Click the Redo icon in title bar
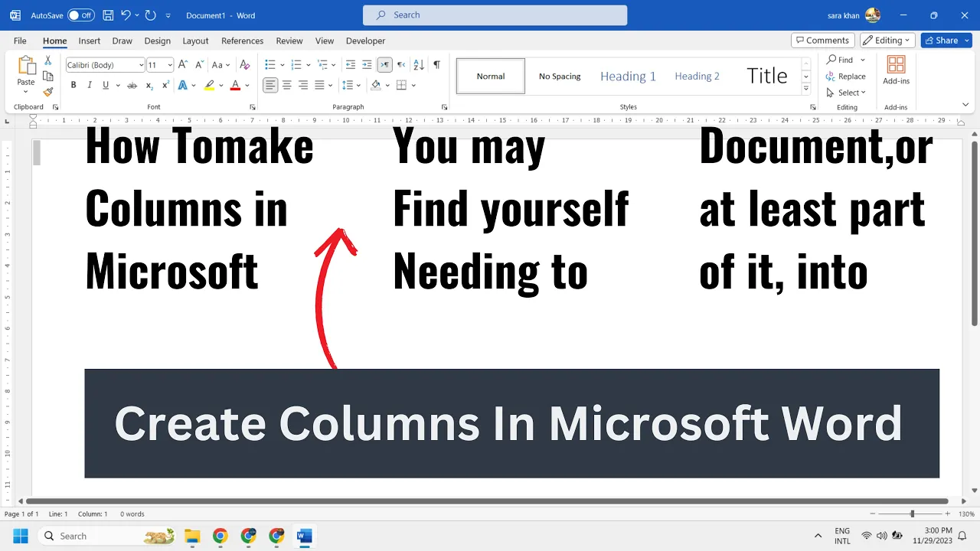The width and height of the screenshot is (980, 551). coord(150,15)
